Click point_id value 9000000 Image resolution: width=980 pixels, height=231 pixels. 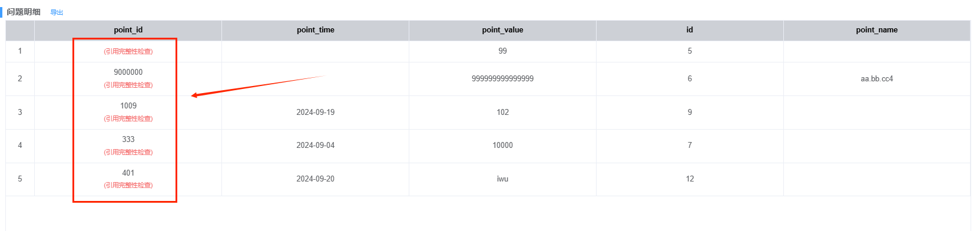[128, 72]
